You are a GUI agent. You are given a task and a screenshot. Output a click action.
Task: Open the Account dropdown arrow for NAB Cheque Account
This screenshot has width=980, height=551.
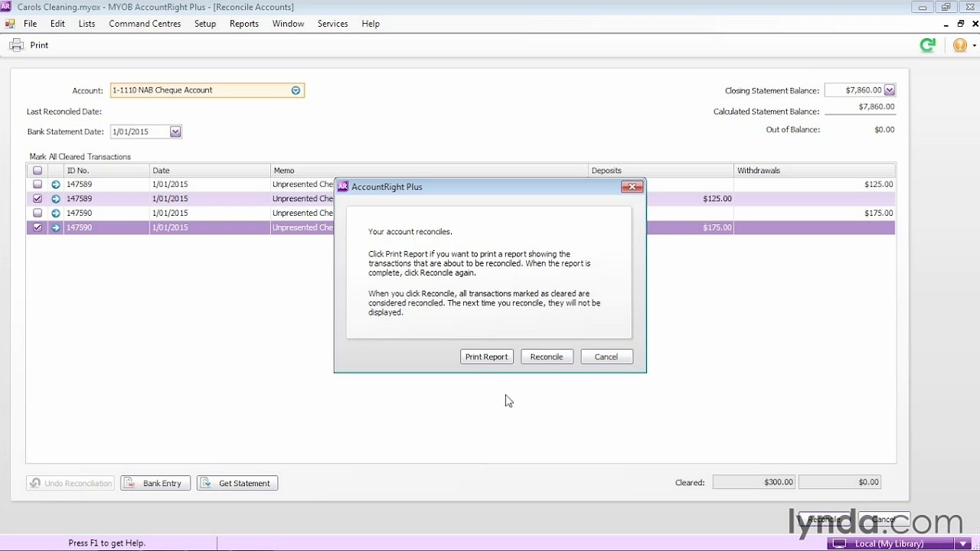tap(296, 90)
